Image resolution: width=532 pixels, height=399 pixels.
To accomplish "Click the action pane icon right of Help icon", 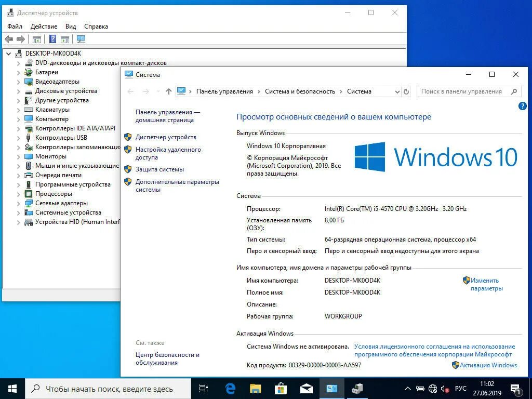I will pos(65,39).
